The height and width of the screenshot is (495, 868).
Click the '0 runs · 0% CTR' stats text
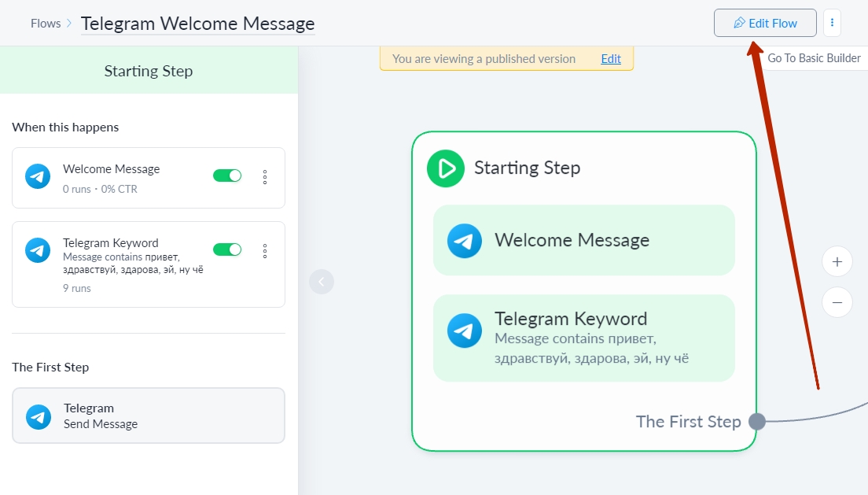(100, 189)
